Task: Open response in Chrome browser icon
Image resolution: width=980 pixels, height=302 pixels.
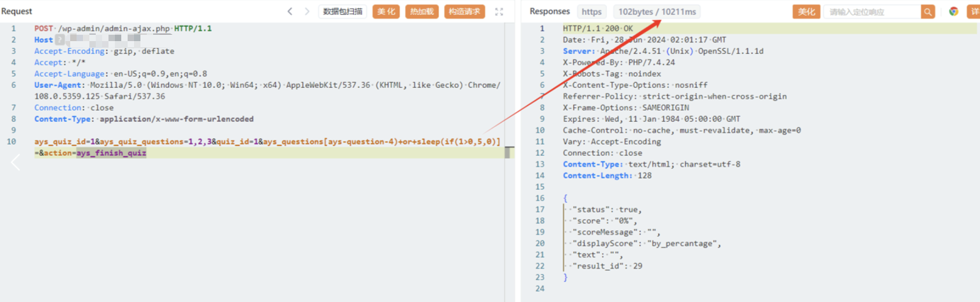Action: pos(954,11)
